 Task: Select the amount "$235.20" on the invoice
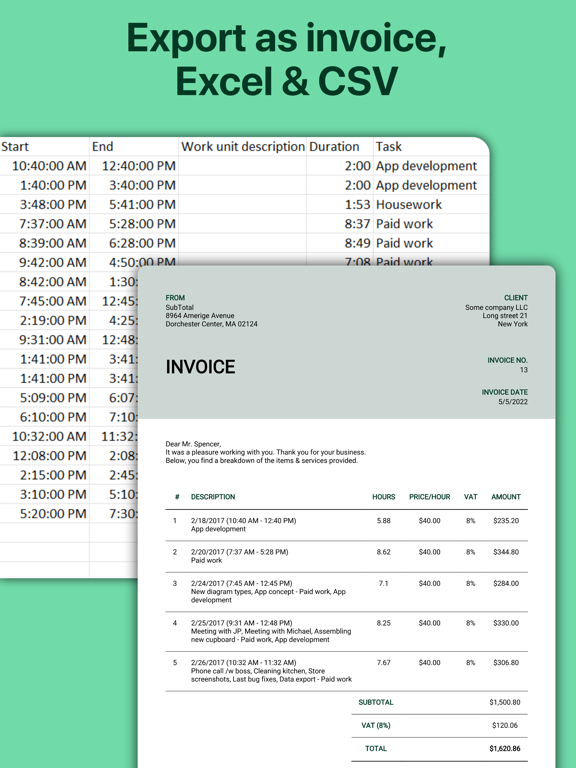pyautogui.click(x=506, y=521)
